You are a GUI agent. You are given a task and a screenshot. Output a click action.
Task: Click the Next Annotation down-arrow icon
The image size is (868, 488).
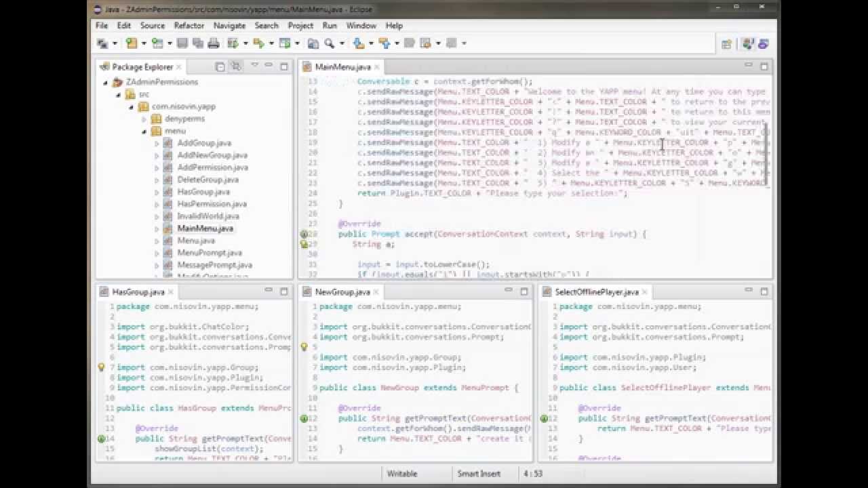click(359, 43)
